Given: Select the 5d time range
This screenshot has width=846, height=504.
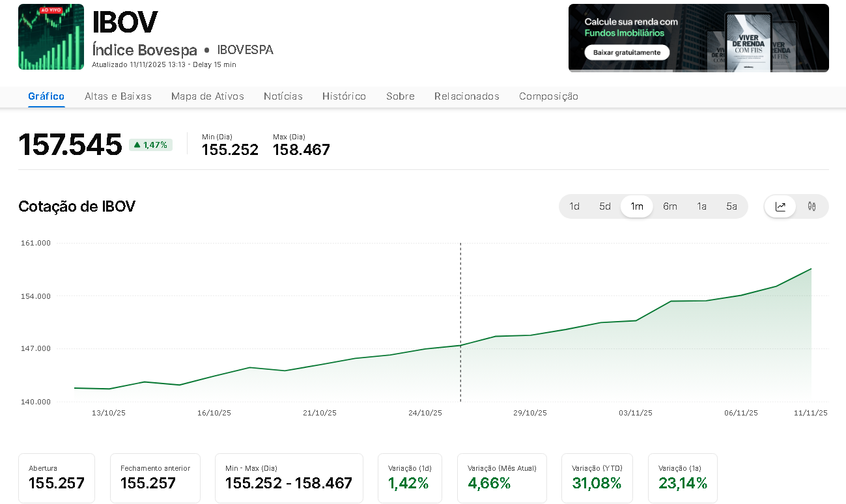Looking at the screenshot, I should click(605, 206).
